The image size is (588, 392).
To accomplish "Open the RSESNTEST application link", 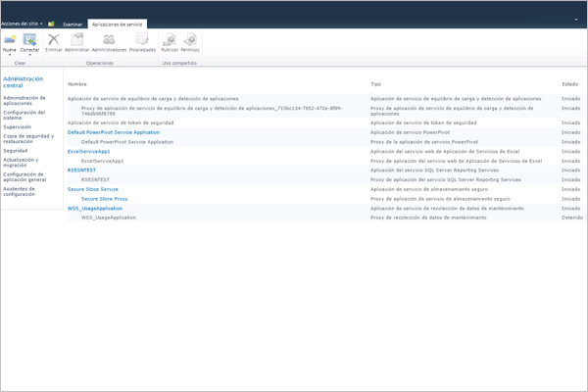I will 81,171.
